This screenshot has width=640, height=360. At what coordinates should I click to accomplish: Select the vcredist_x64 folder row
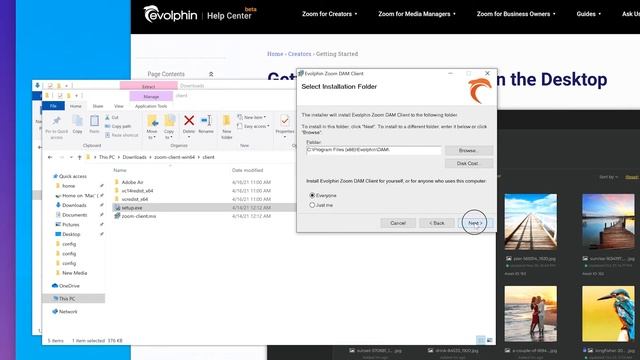[204, 199]
